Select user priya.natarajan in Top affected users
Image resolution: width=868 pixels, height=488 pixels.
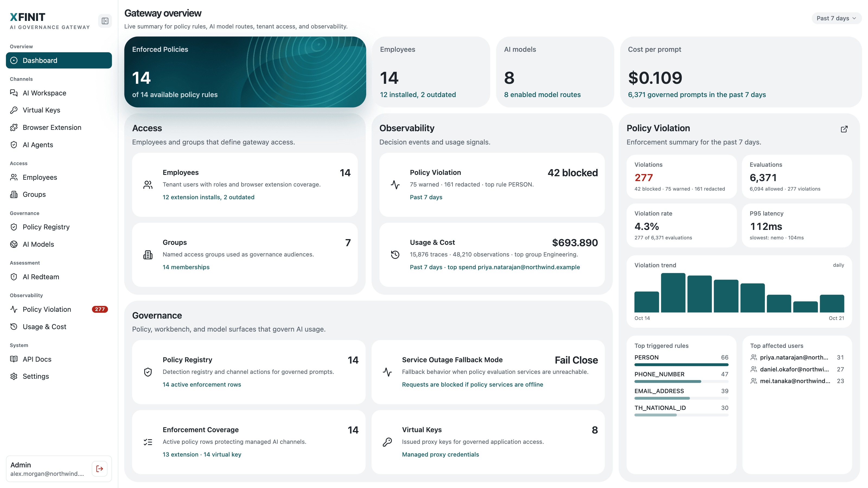797,357
